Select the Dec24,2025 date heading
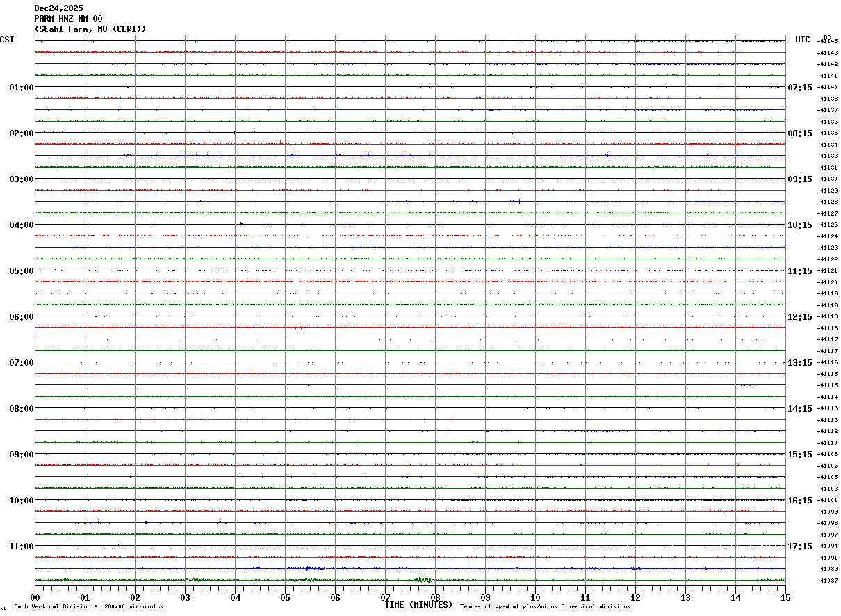The width and height of the screenshot is (841, 616). 58,8
